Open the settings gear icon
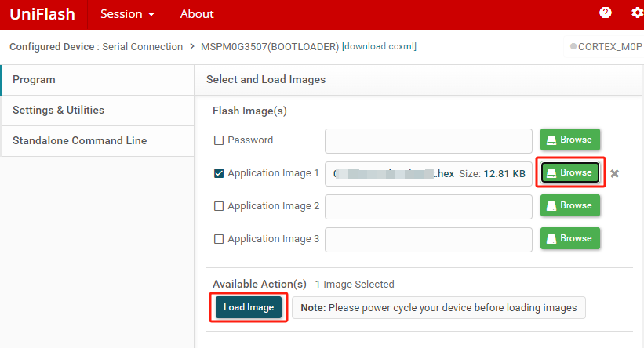The image size is (644, 348). [x=637, y=13]
